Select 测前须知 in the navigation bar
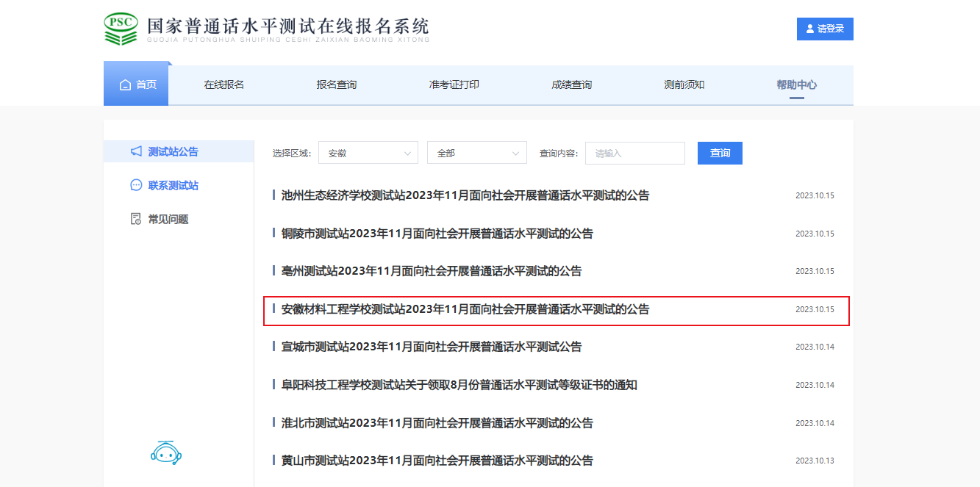 click(684, 84)
